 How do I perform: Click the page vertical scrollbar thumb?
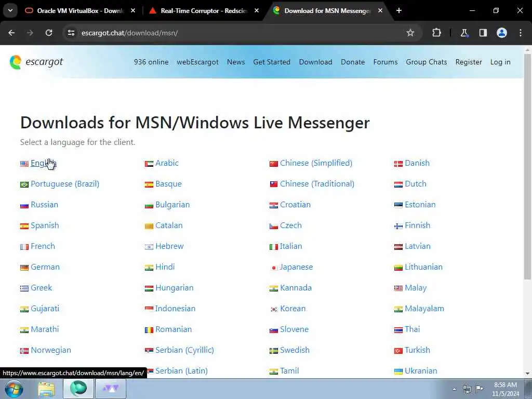(x=527, y=166)
